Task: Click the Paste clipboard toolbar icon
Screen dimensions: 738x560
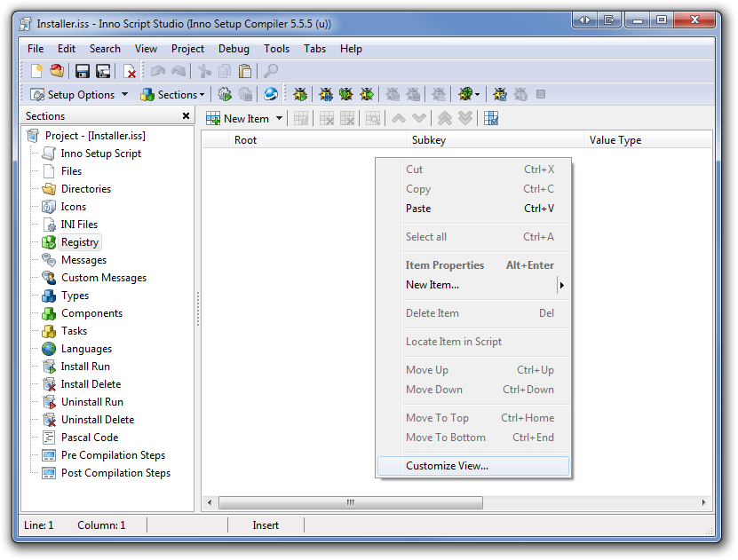Action: pyautogui.click(x=245, y=71)
